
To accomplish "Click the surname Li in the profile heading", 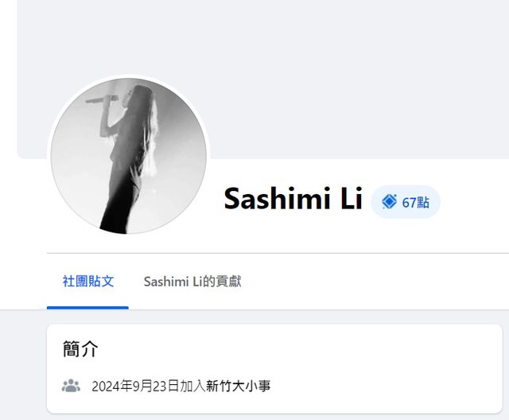I will 352,197.
